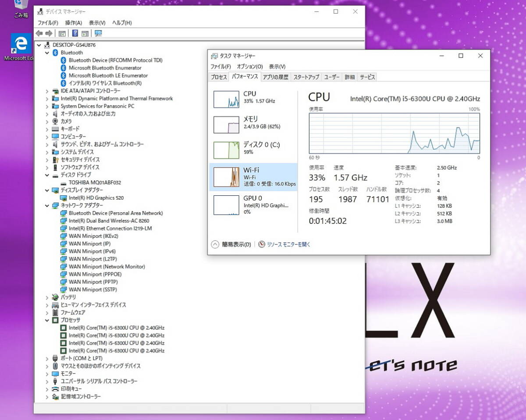Click the 印刷キュー printer icon
The image size is (526, 420).
(x=55, y=389)
